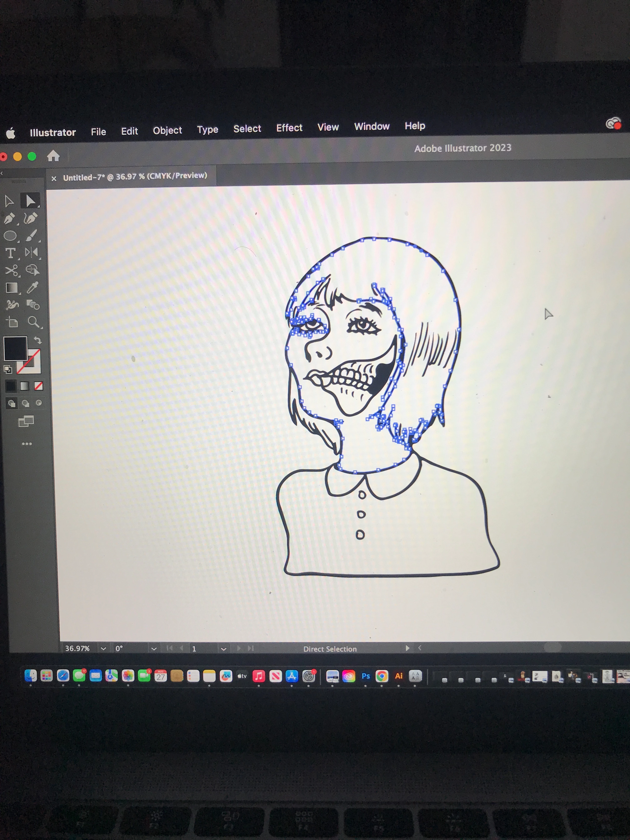Open the artboard number dropdown
630x840 pixels.
pyautogui.click(x=224, y=649)
